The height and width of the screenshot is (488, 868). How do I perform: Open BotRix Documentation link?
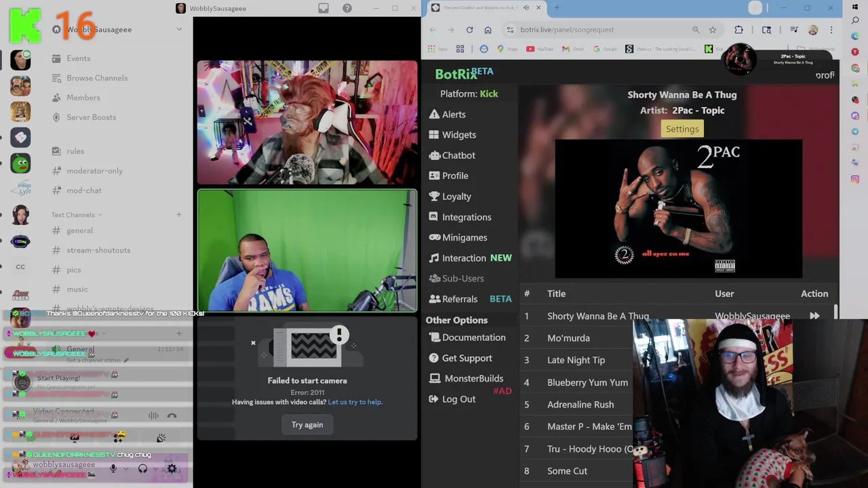[467, 338]
